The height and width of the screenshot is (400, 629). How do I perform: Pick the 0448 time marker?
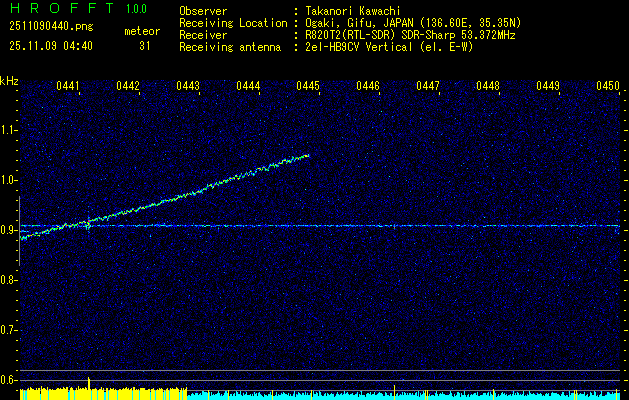point(488,87)
